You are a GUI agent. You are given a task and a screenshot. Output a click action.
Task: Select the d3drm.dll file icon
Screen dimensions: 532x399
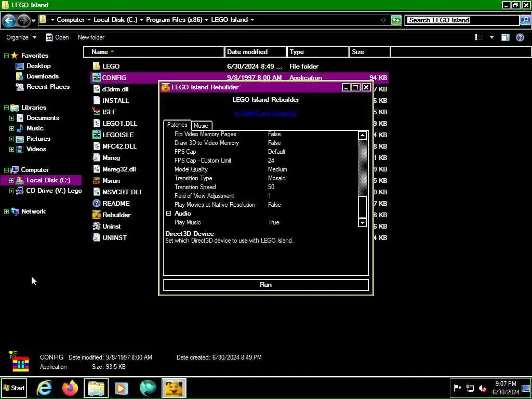(x=96, y=89)
